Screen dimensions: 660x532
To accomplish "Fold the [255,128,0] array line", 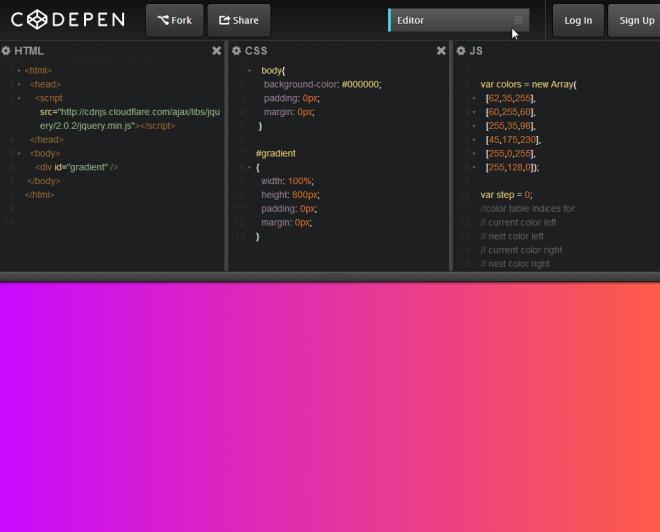I will click(x=474, y=167).
